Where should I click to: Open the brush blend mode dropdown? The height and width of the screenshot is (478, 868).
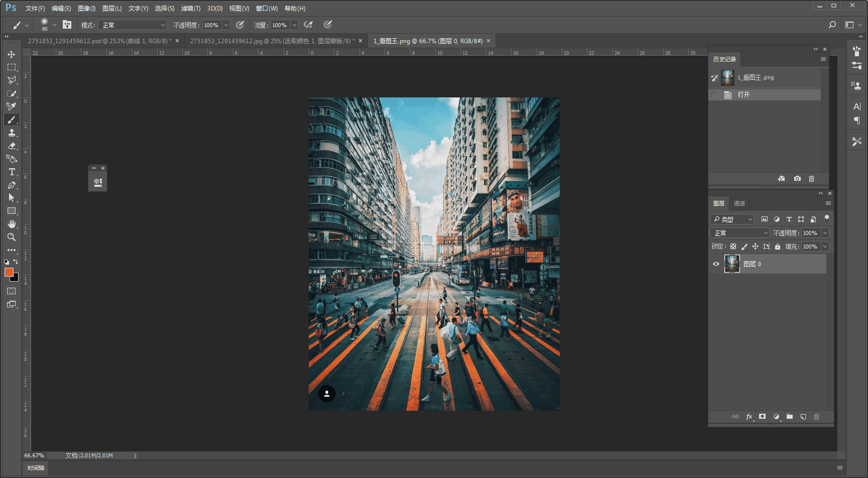[x=133, y=25]
